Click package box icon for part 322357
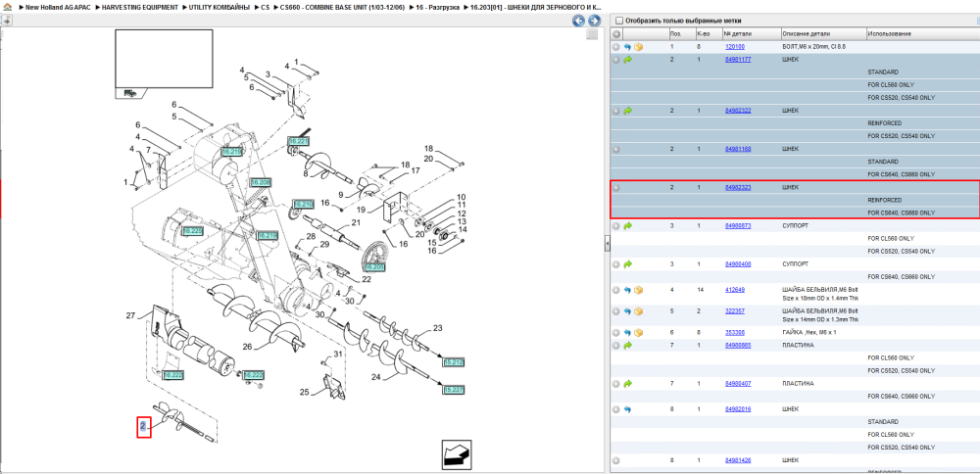This screenshot has width=980, height=474. [x=639, y=311]
